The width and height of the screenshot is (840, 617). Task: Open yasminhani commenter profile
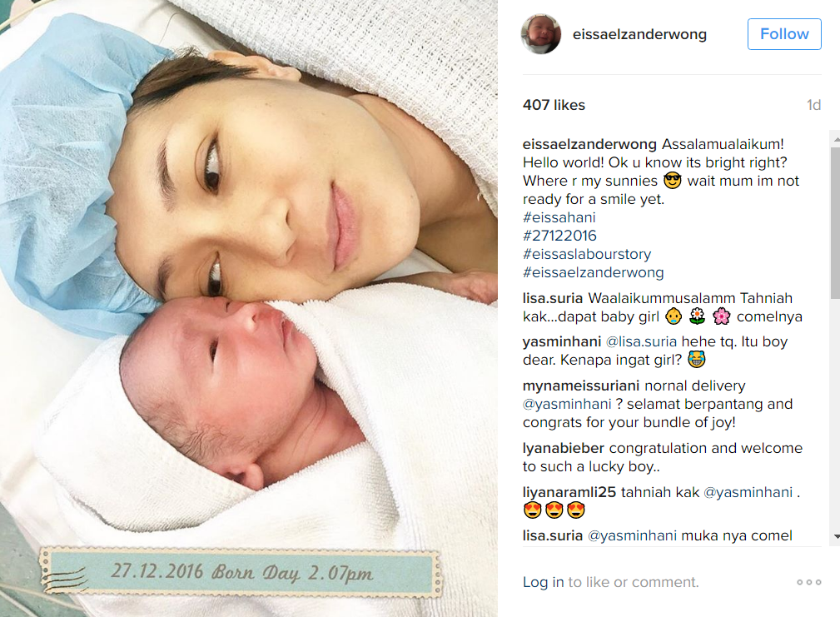[562, 341]
